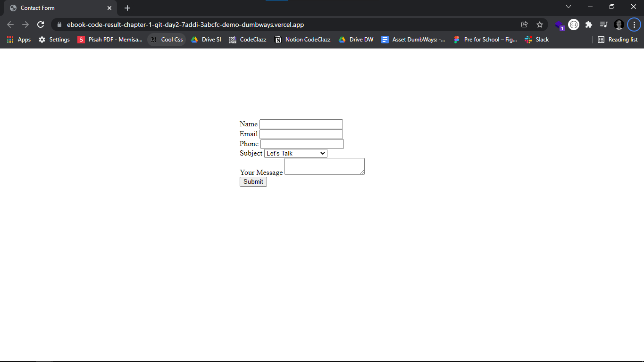This screenshot has height=362, width=644.
Task: Open the Cool Css bookmark
Action: coord(167,40)
